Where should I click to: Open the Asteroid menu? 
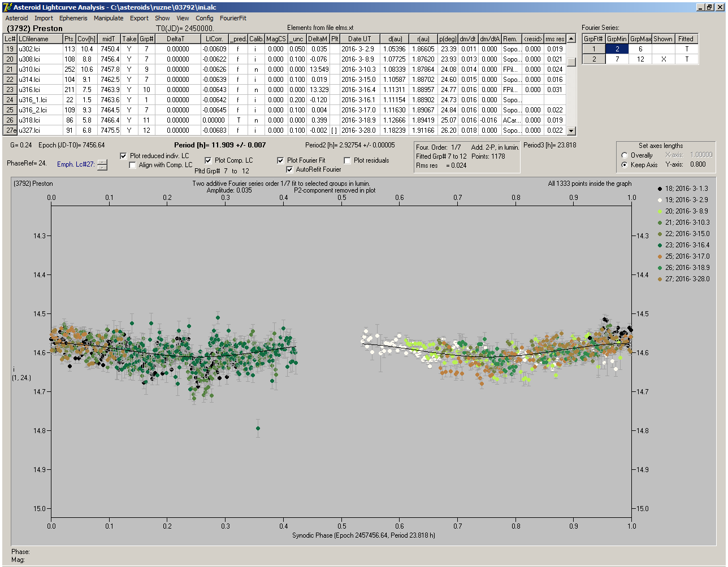tap(16, 18)
